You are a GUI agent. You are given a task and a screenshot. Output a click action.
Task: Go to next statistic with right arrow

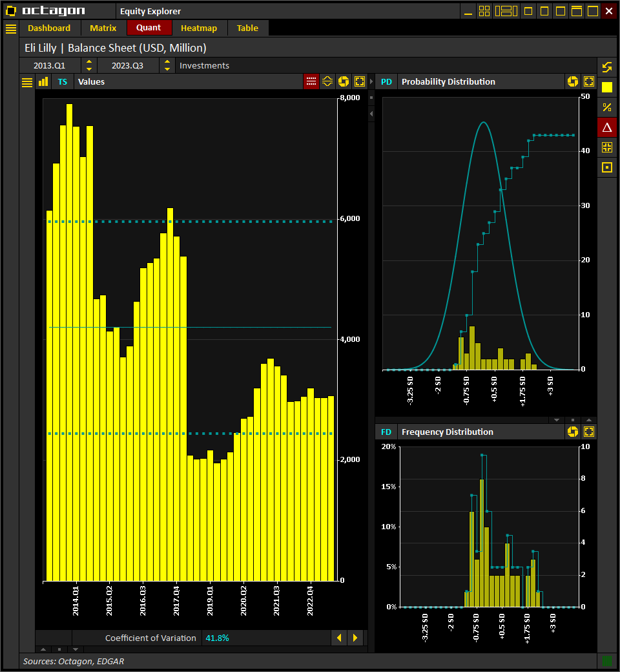point(355,638)
